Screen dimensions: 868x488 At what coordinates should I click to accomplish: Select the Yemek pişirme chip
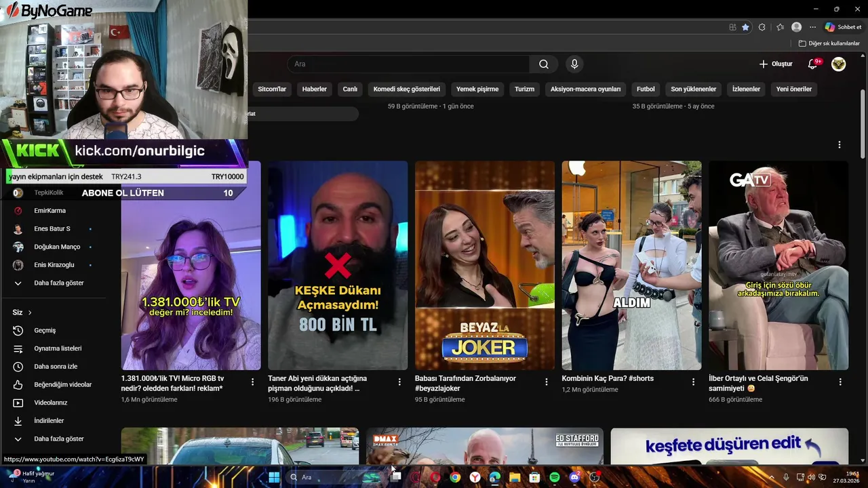click(x=477, y=89)
